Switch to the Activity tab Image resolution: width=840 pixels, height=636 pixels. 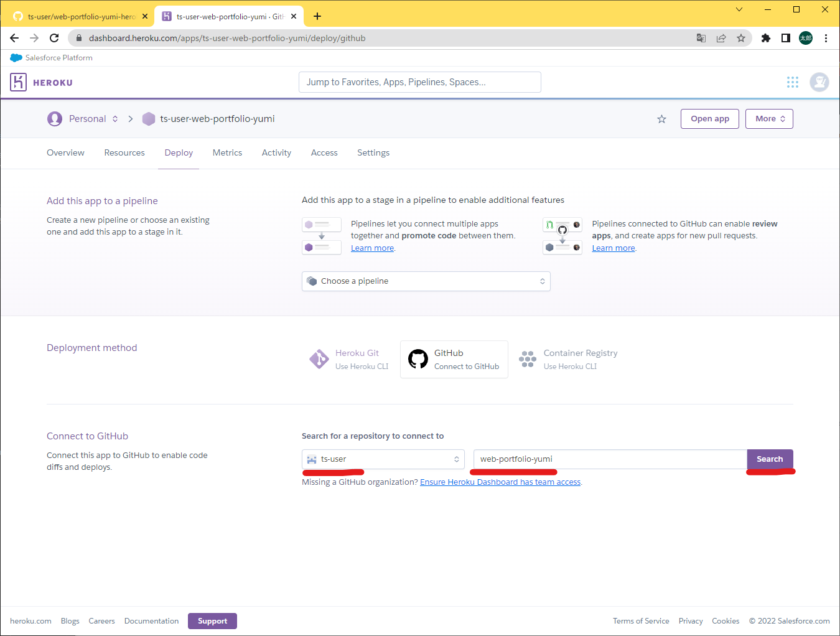276,152
